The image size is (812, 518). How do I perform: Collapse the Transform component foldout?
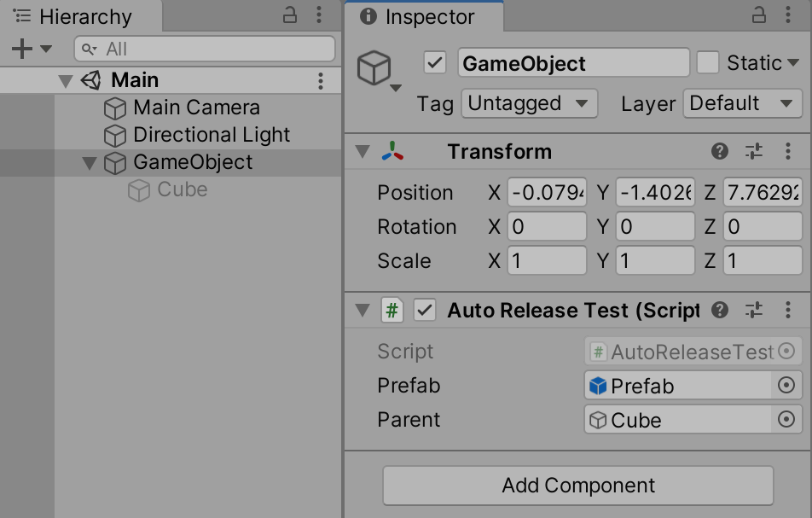362,151
